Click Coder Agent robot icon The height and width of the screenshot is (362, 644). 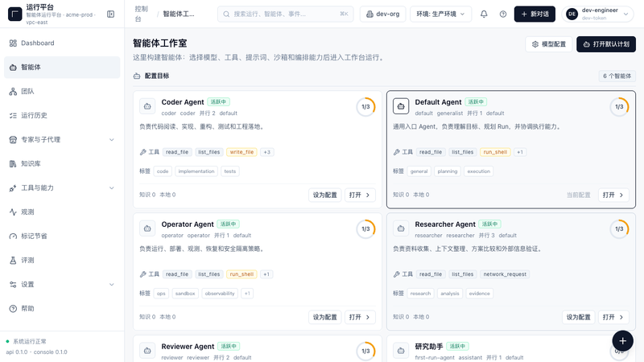147,106
